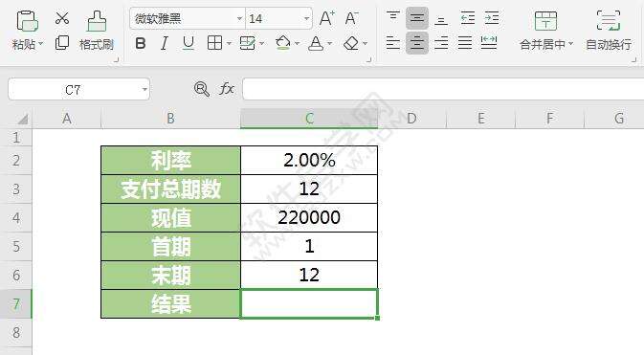This screenshot has height=355, width=644.
Task: Toggle Italic formatting
Action: click(165, 43)
